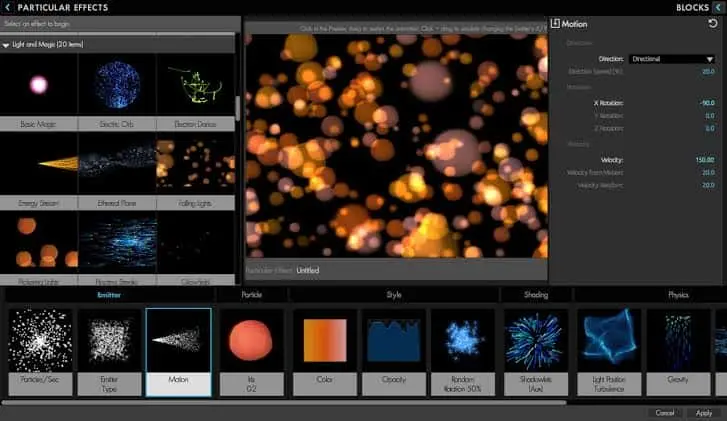The height and width of the screenshot is (421, 727).
Task: Click the Z Rotation value
Action: pyautogui.click(x=709, y=128)
